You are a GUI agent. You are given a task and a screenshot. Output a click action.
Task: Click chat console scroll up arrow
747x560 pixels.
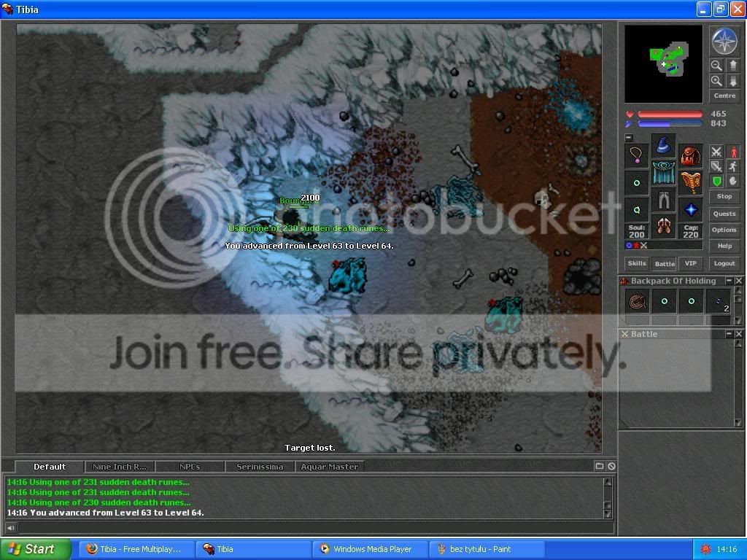pos(608,481)
